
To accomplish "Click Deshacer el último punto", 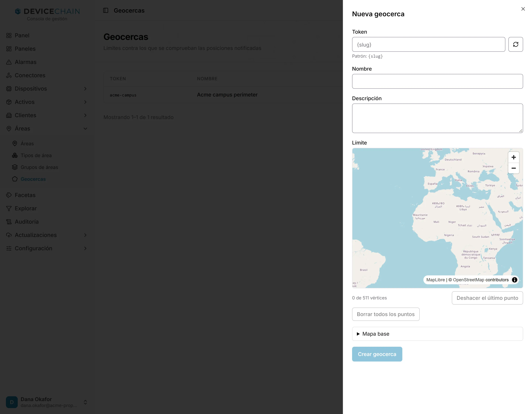I will point(487,298).
